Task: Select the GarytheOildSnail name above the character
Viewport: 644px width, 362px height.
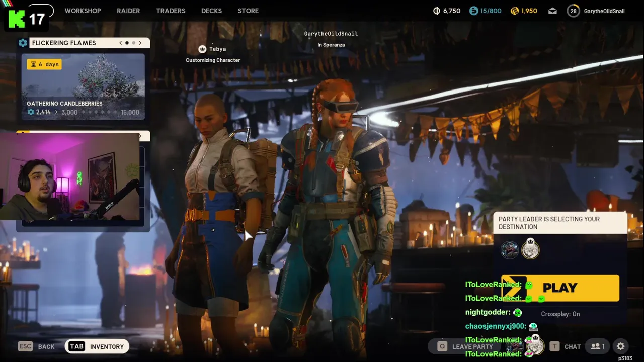Action: click(331, 34)
